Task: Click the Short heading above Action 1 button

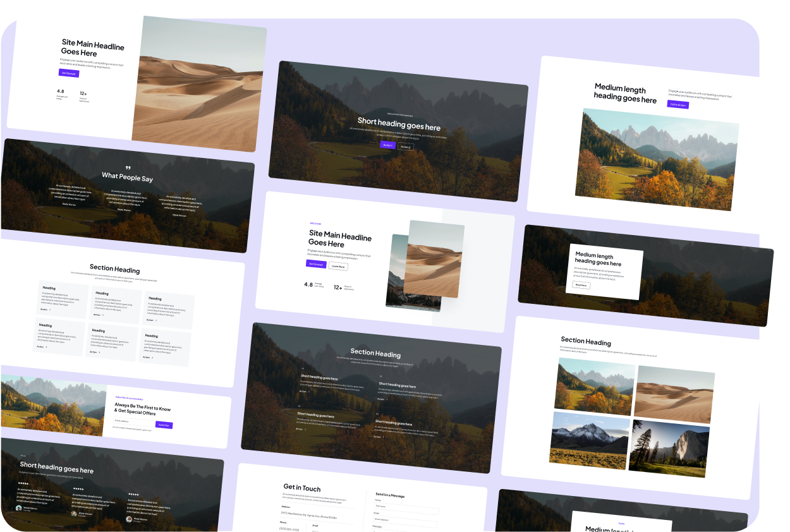Action: [x=399, y=124]
